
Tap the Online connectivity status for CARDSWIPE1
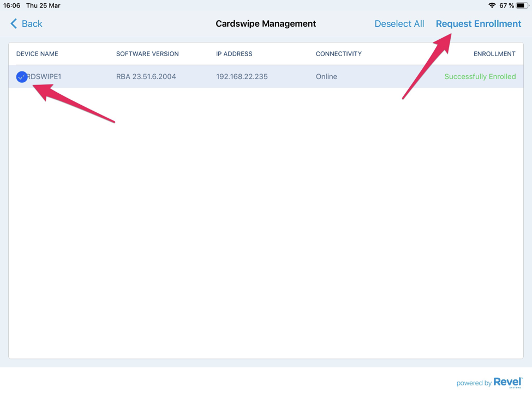326,76
